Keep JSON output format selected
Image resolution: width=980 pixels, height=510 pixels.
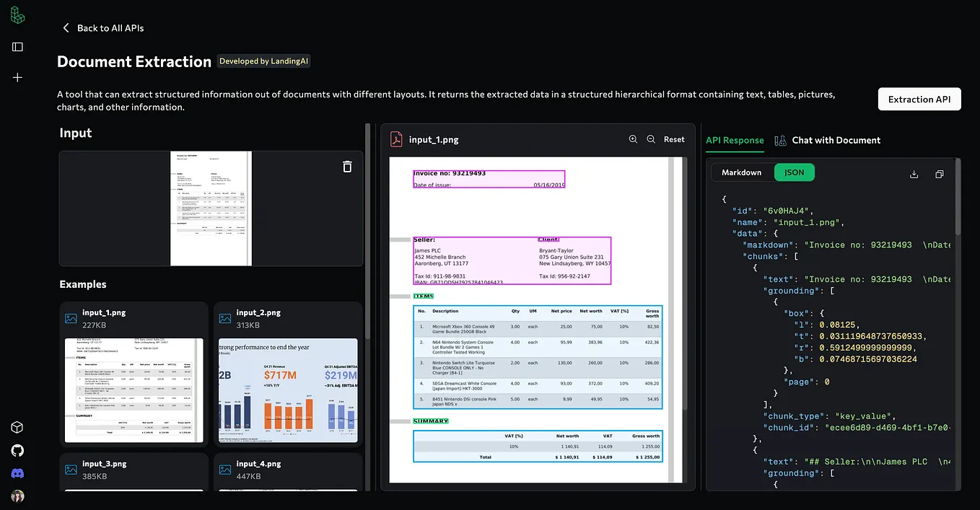tap(794, 172)
